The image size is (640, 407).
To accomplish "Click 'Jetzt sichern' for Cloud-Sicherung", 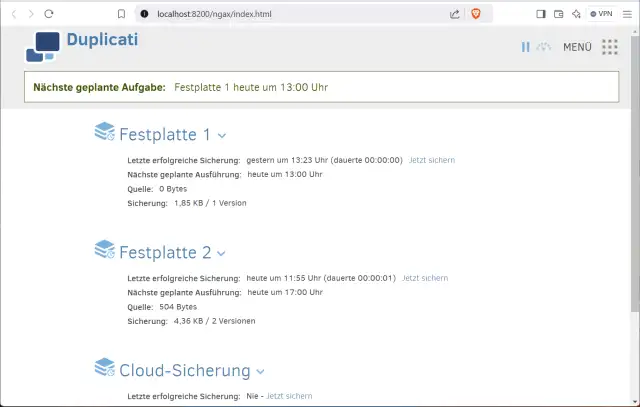I will tap(289, 396).
